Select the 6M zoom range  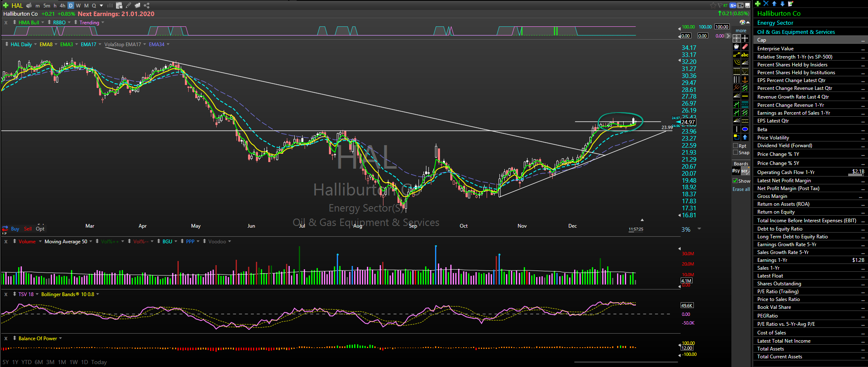coord(39,362)
